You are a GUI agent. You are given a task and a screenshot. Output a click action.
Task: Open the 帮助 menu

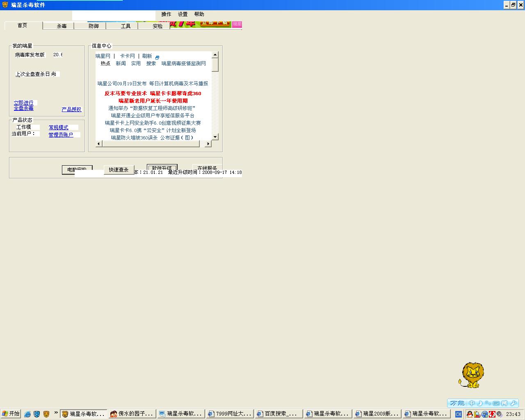199,14
